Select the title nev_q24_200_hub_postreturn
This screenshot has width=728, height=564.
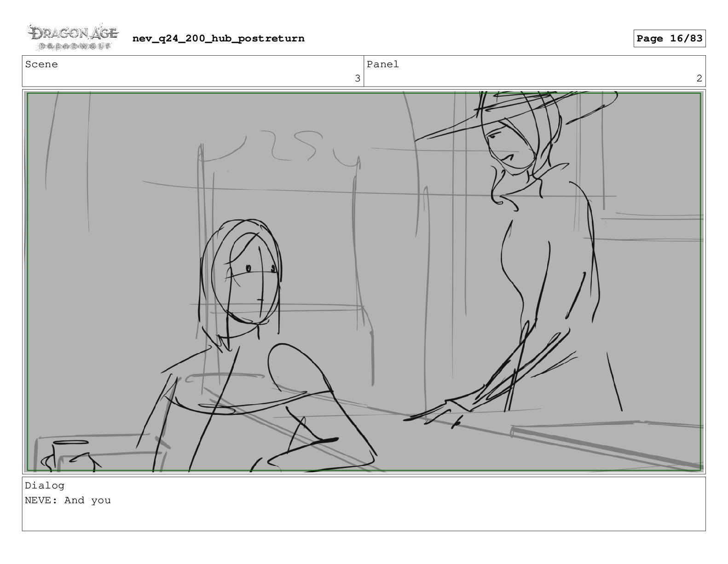[x=219, y=38]
